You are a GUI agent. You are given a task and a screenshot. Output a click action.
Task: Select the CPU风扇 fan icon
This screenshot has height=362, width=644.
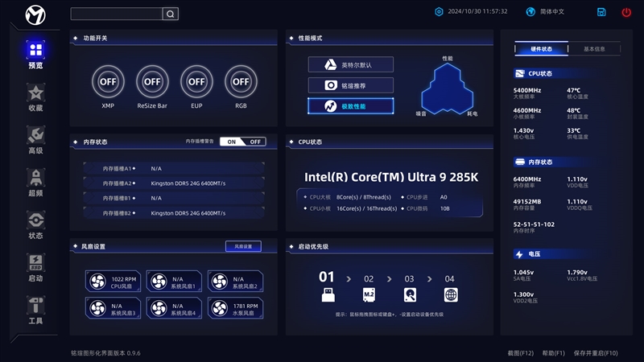[97, 282]
